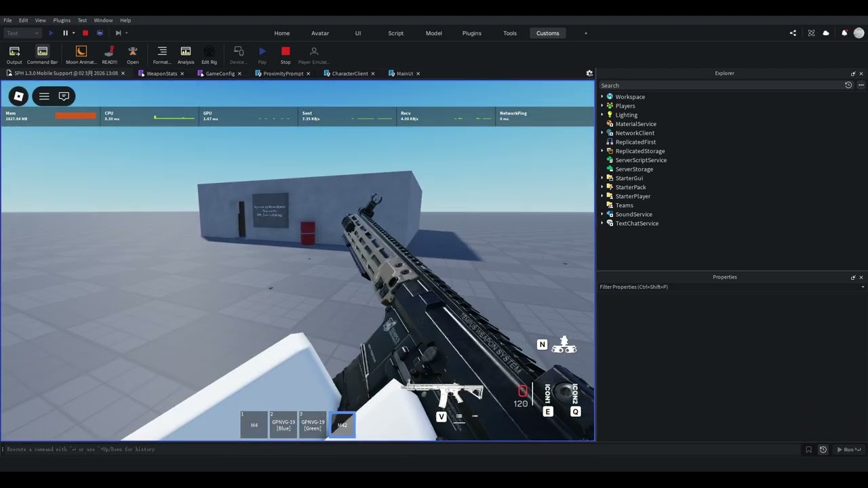Select the M4 hotbar slot

254,424
